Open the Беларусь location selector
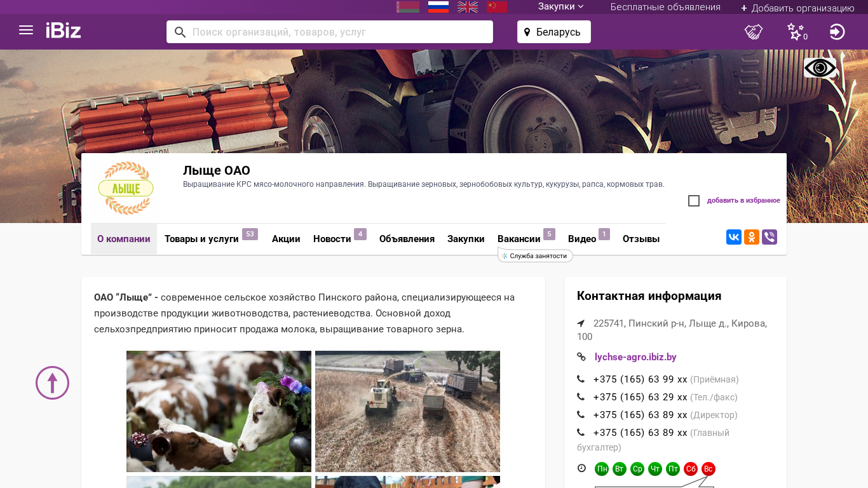This screenshot has height=488, width=868. coord(554,32)
